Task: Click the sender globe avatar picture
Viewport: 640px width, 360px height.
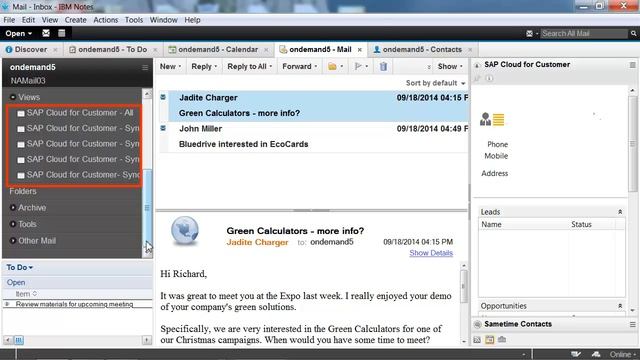Action: [185, 231]
